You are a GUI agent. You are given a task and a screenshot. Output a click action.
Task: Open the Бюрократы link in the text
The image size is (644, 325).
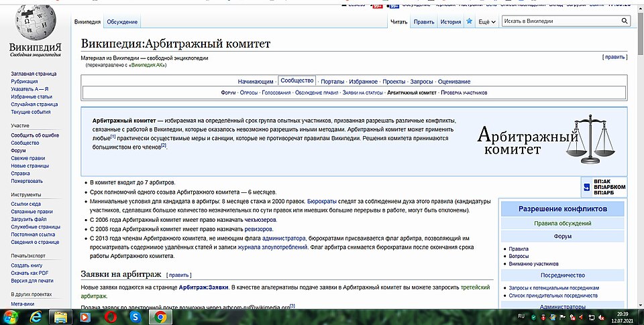322,201
